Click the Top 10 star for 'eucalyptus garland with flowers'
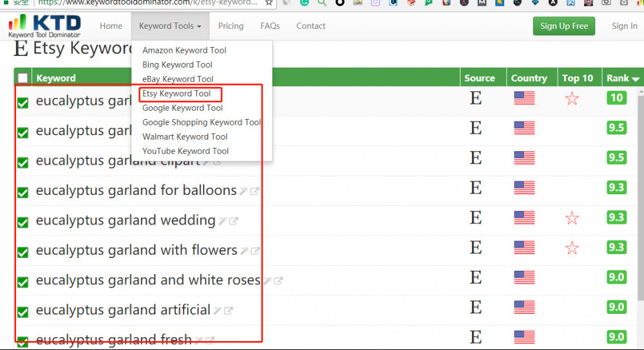The width and height of the screenshot is (644, 350). click(572, 248)
